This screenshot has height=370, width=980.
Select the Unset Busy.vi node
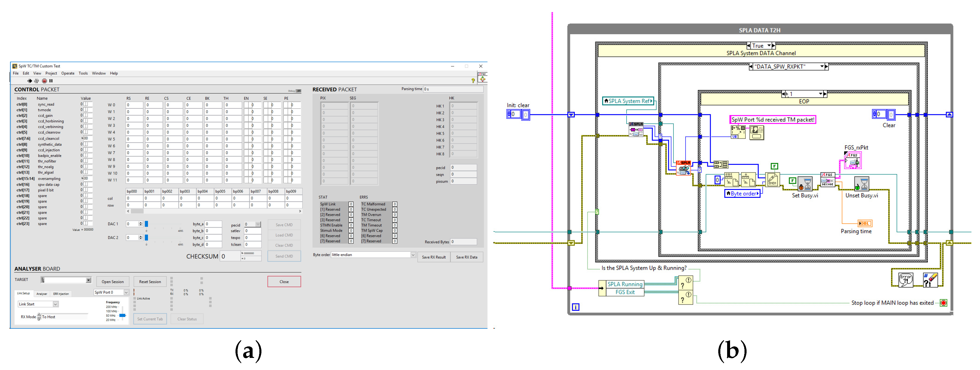(x=862, y=184)
